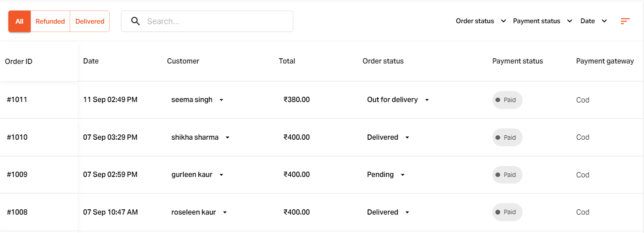Screen dimensions: 644x233
Task: Open order #1008
Action: click(x=17, y=212)
